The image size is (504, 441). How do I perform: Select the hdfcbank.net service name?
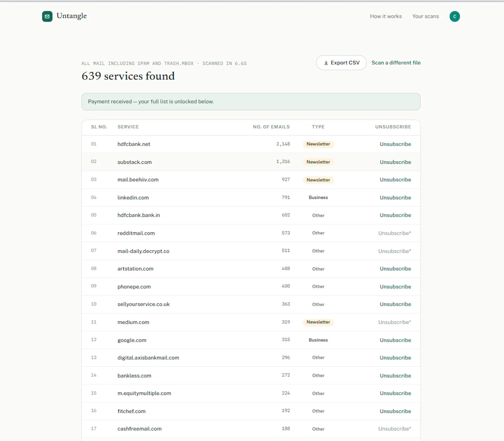click(x=134, y=144)
